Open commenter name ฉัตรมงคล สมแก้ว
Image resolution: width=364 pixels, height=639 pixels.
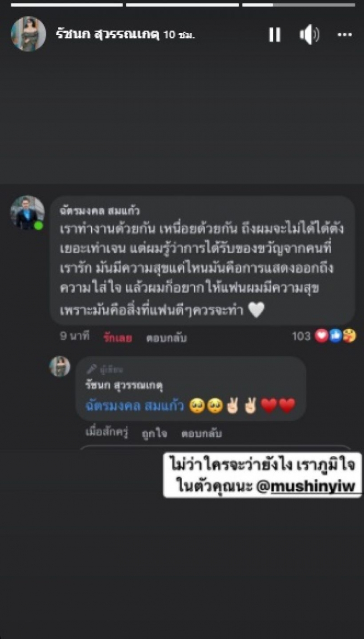[100, 211]
